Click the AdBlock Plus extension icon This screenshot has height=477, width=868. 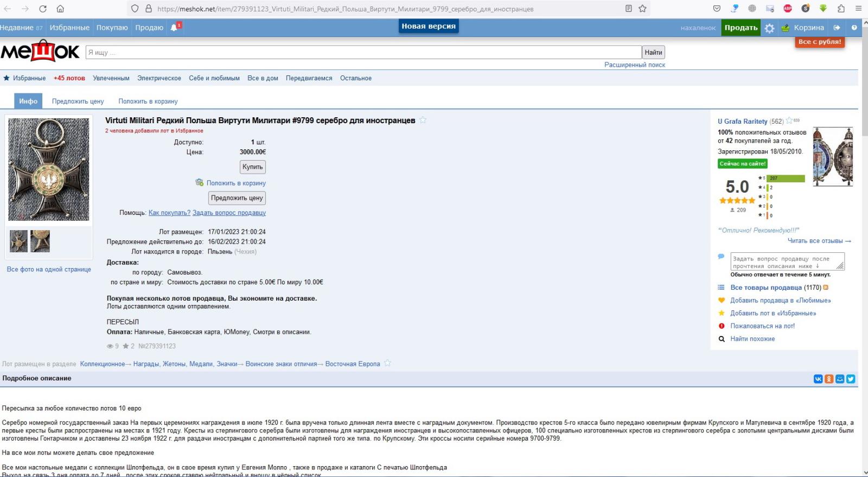[x=788, y=9]
